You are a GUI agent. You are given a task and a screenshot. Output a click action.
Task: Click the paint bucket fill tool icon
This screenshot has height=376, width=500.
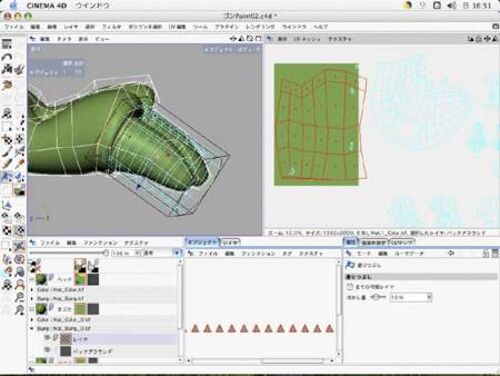(x=7, y=176)
